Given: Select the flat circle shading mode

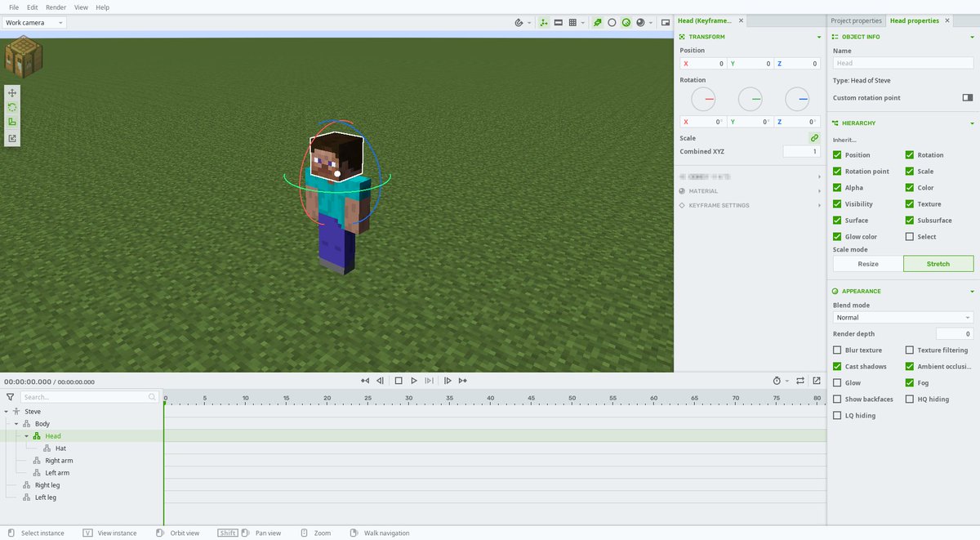Looking at the screenshot, I should coord(612,23).
